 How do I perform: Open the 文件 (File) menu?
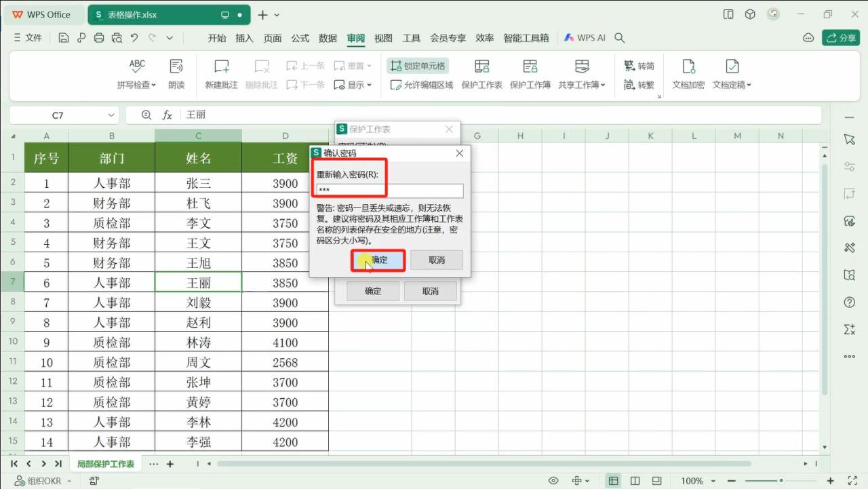pyautogui.click(x=28, y=38)
